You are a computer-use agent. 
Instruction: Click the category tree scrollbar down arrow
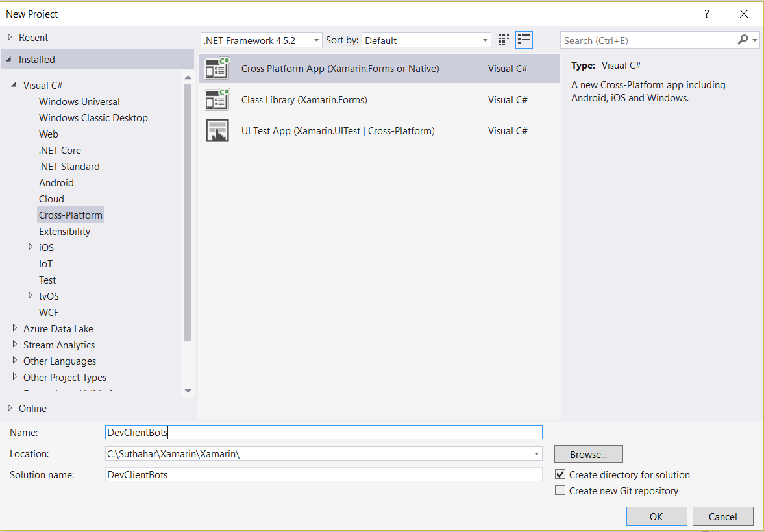pos(188,391)
